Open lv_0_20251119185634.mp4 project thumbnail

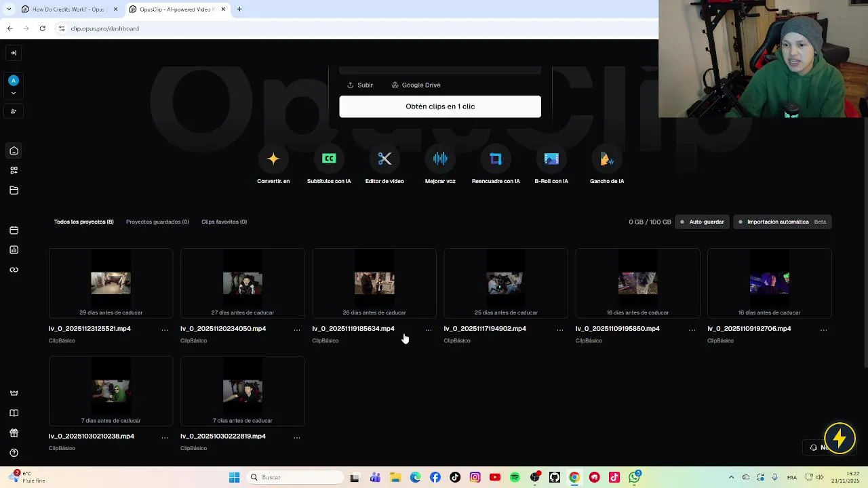(x=374, y=283)
